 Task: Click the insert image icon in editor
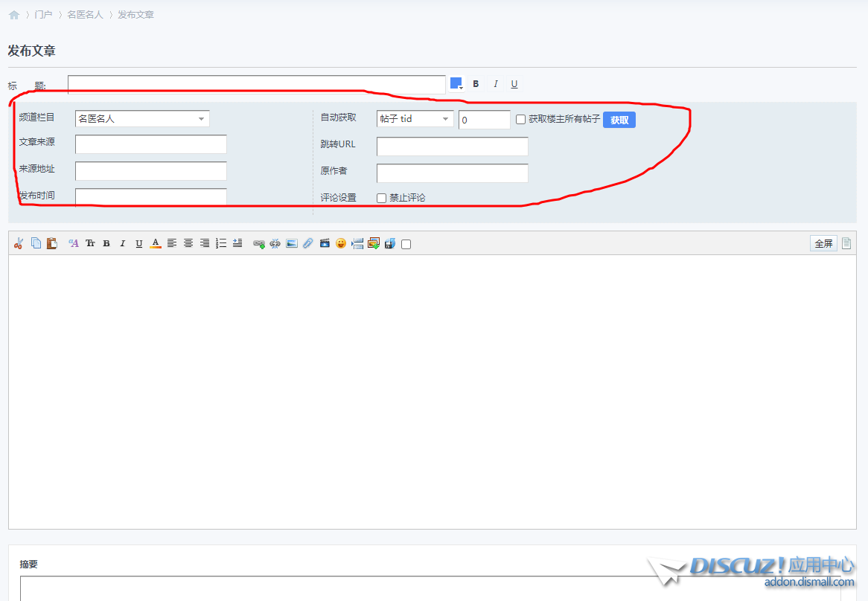291,243
